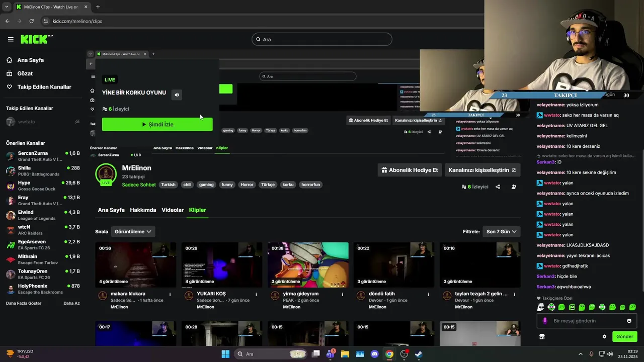
Task: Click the chill tag chip
Action: 187,185
